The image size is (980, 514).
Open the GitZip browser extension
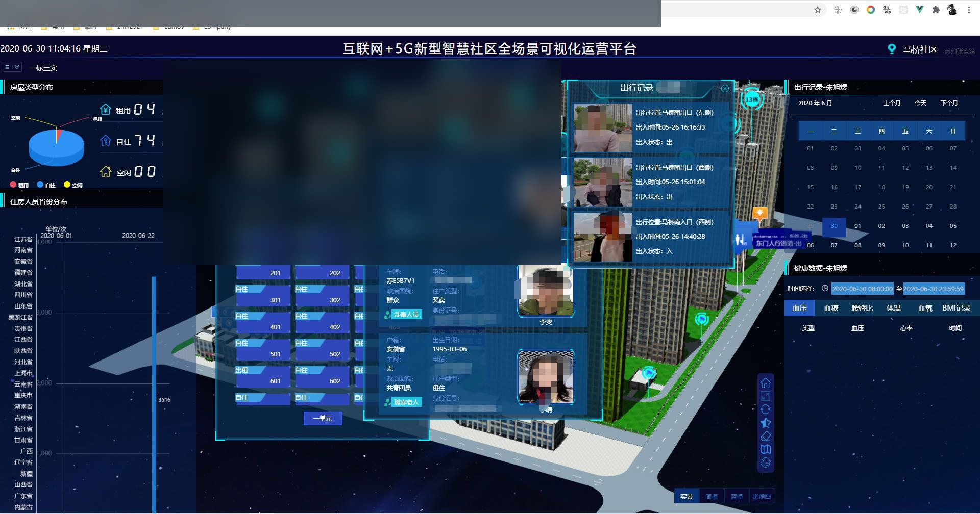coord(887,10)
